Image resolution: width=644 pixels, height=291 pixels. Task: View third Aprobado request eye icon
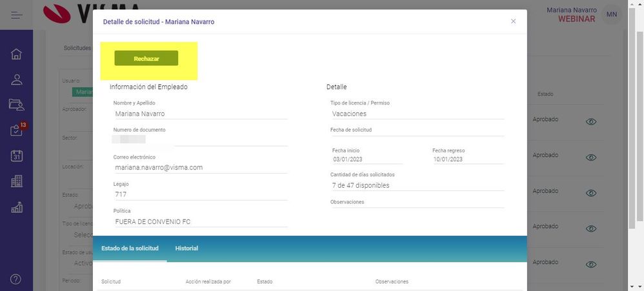[591, 193]
